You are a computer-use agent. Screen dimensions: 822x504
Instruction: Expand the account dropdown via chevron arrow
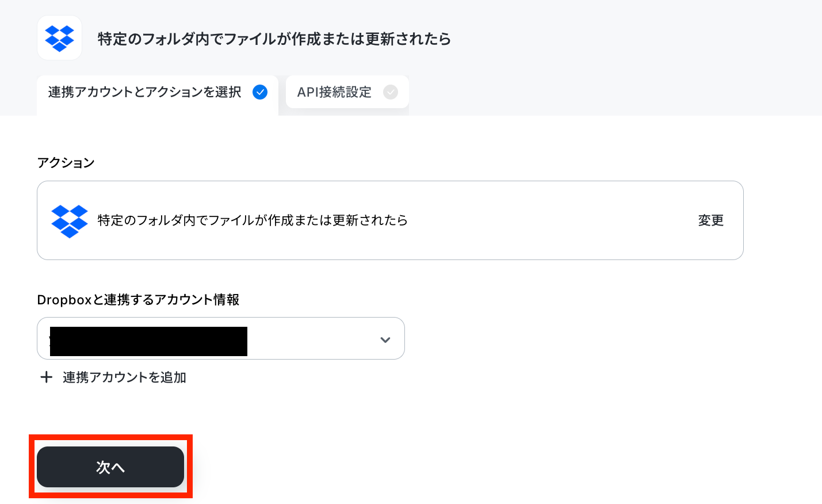click(x=385, y=340)
